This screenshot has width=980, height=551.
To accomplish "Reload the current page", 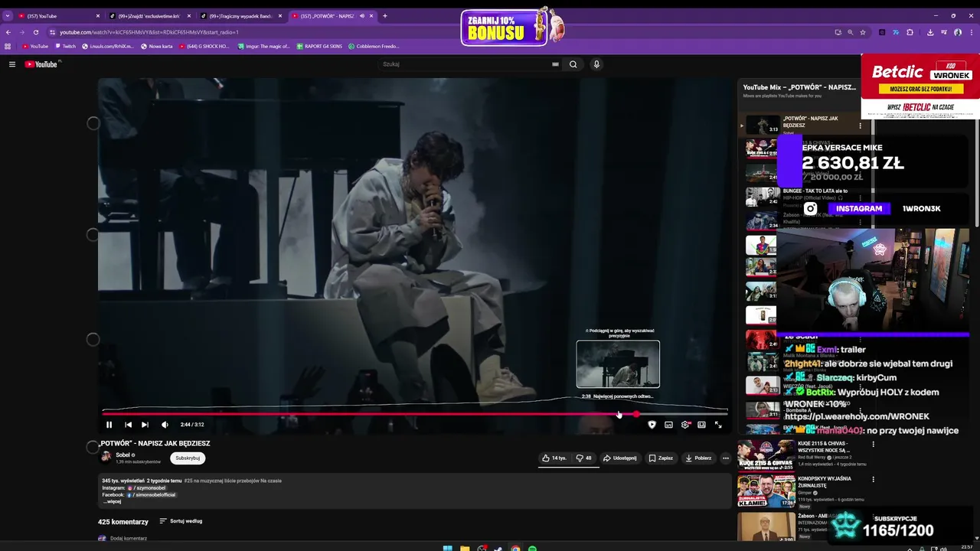I will (x=35, y=32).
